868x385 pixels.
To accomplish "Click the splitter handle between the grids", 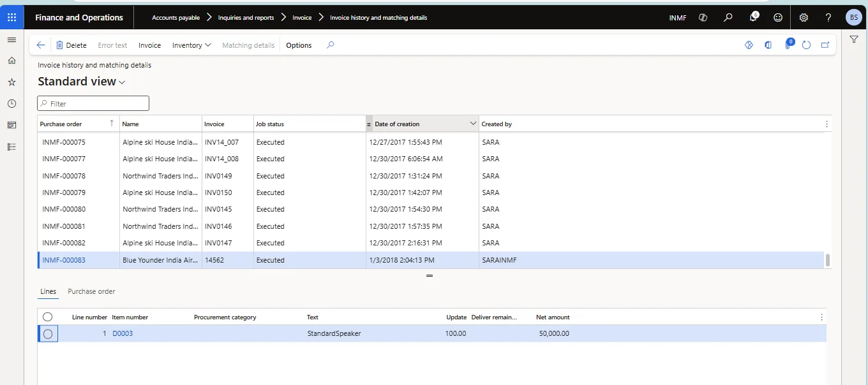I will tap(430, 275).
